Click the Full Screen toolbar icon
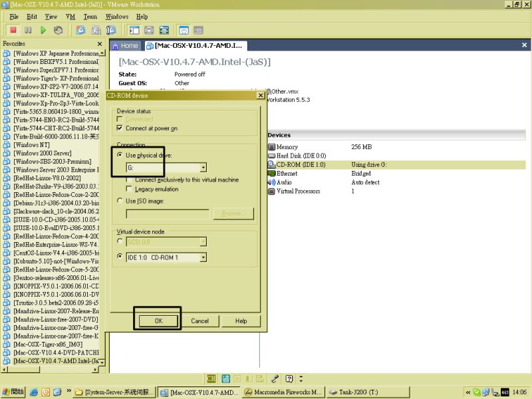Image resolution: width=532 pixels, height=399 pixels. tap(164, 30)
